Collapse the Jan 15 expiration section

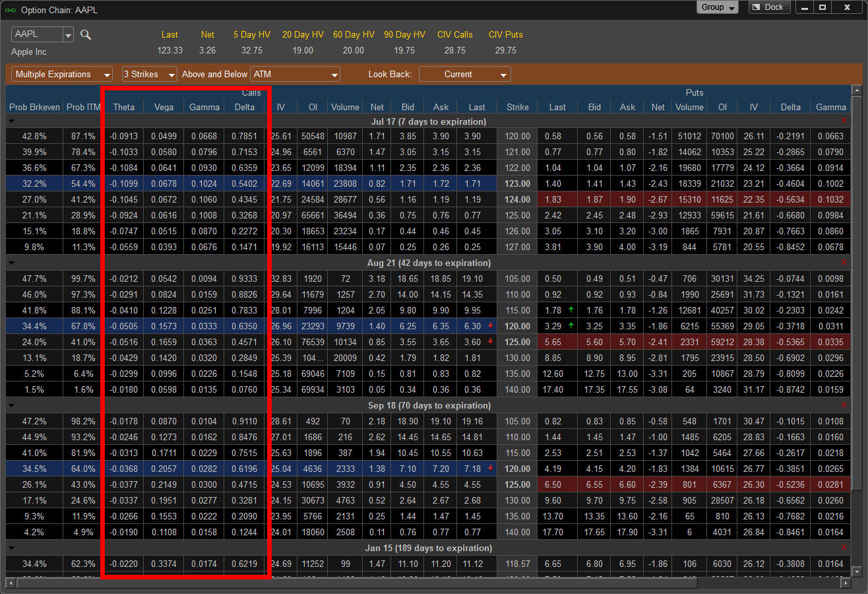(x=11, y=548)
